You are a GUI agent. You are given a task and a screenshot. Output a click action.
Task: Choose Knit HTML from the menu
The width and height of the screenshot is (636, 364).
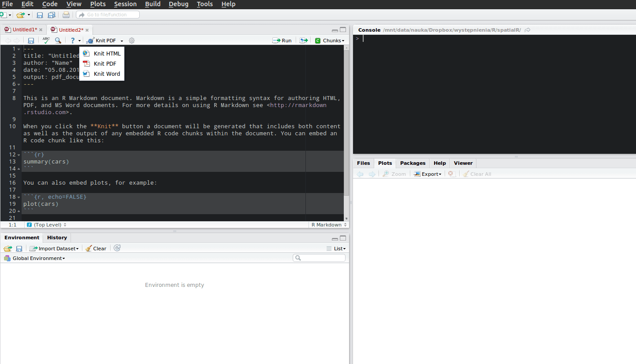pyautogui.click(x=102, y=53)
